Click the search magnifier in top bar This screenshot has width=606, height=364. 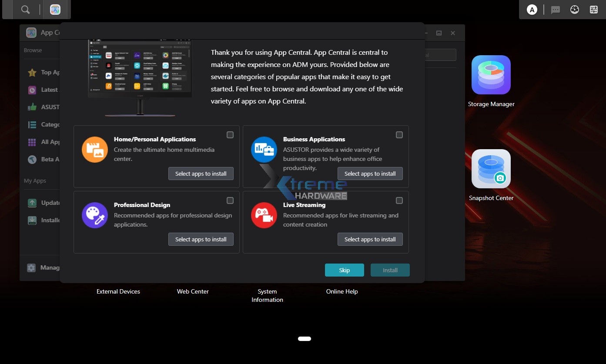[26, 10]
